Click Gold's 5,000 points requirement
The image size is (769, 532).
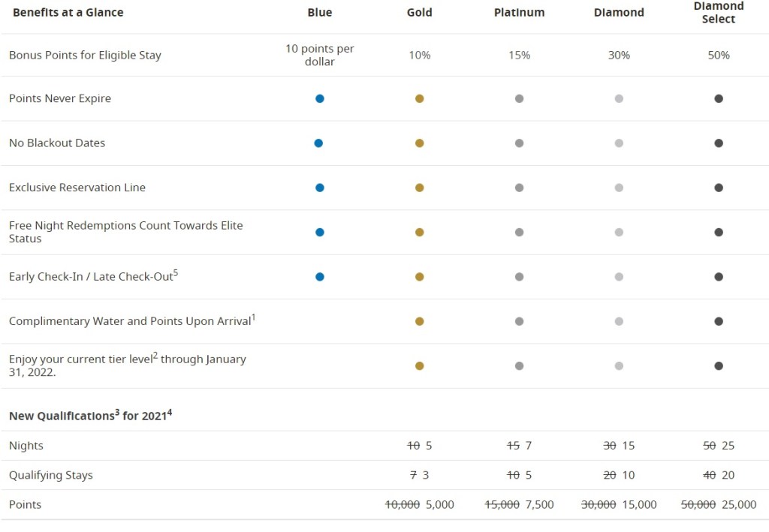[x=439, y=505]
